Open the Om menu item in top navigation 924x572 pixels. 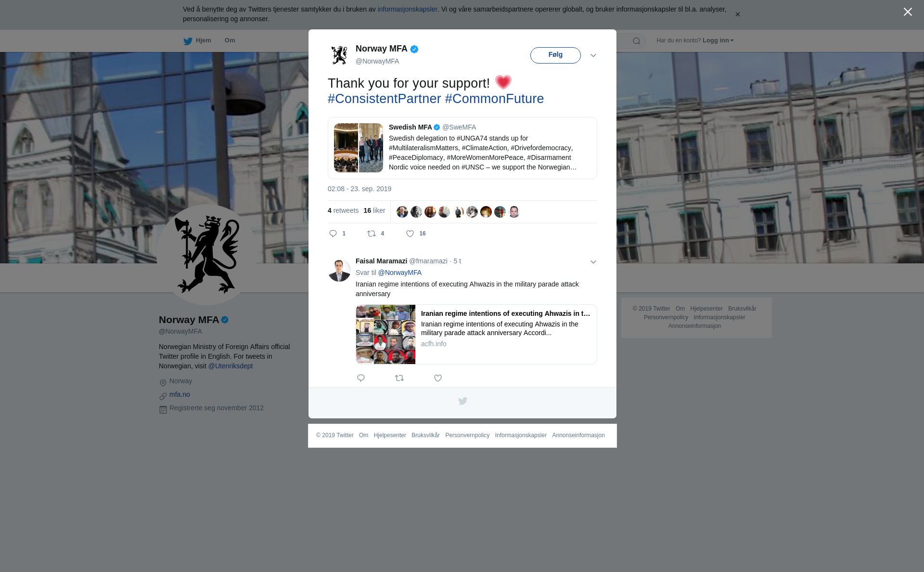click(230, 40)
